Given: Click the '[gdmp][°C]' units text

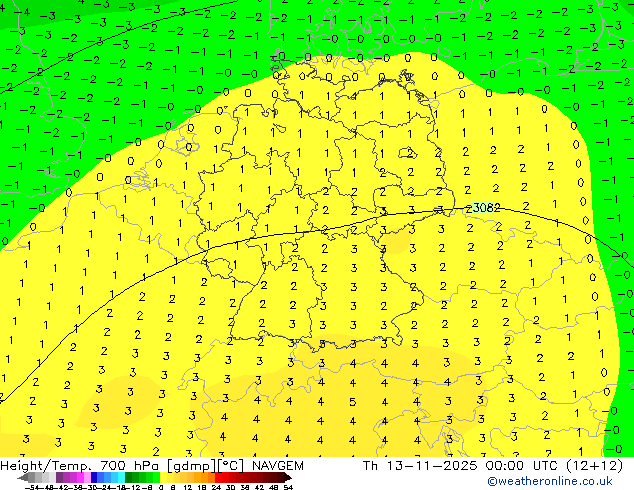Looking at the screenshot, I should point(205,466).
